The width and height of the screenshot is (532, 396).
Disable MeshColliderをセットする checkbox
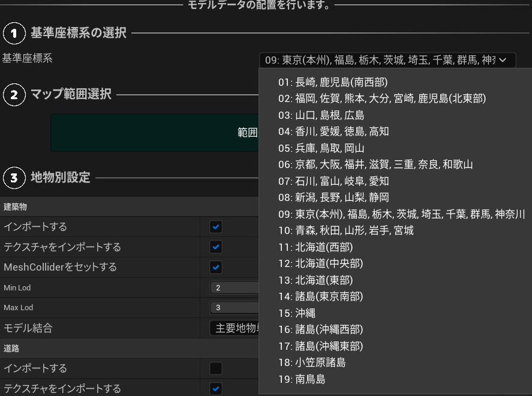pyautogui.click(x=216, y=267)
